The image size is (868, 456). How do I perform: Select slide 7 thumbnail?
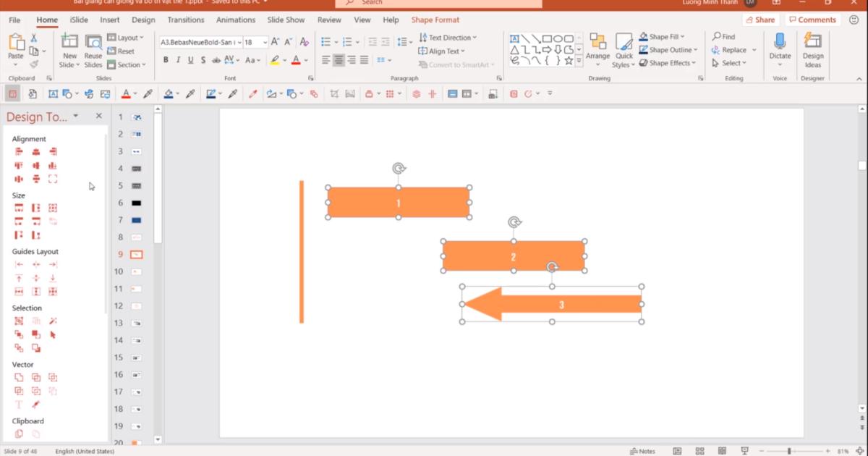tap(136, 220)
